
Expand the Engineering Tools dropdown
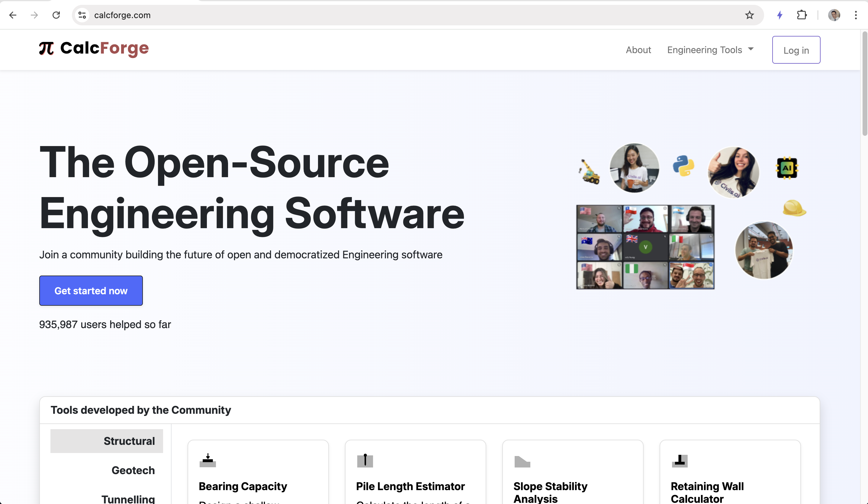(x=710, y=50)
